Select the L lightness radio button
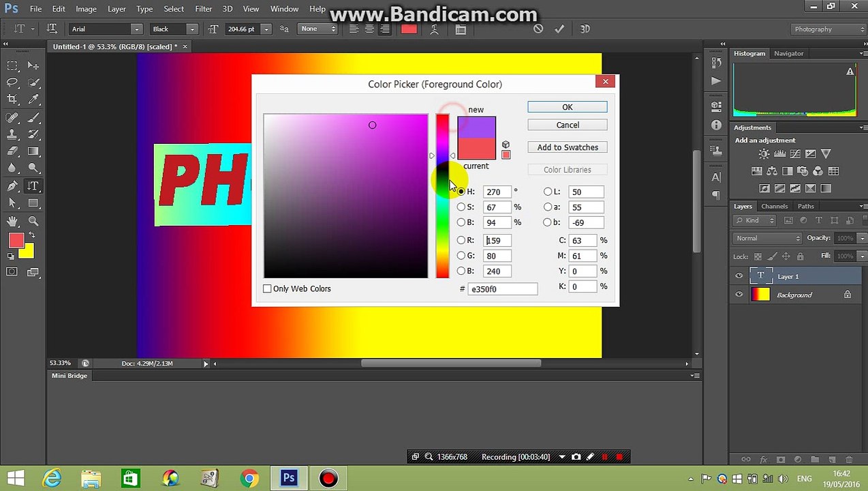This screenshot has width=868, height=491. point(548,192)
